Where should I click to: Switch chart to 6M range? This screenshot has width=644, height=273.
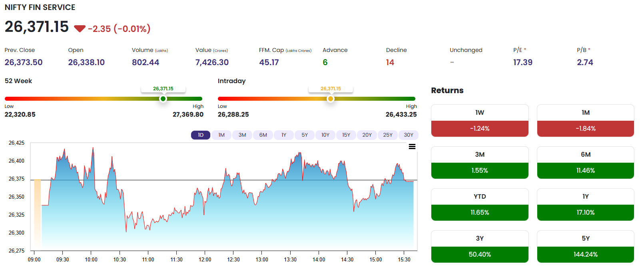pyautogui.click(x=263, y=135)
